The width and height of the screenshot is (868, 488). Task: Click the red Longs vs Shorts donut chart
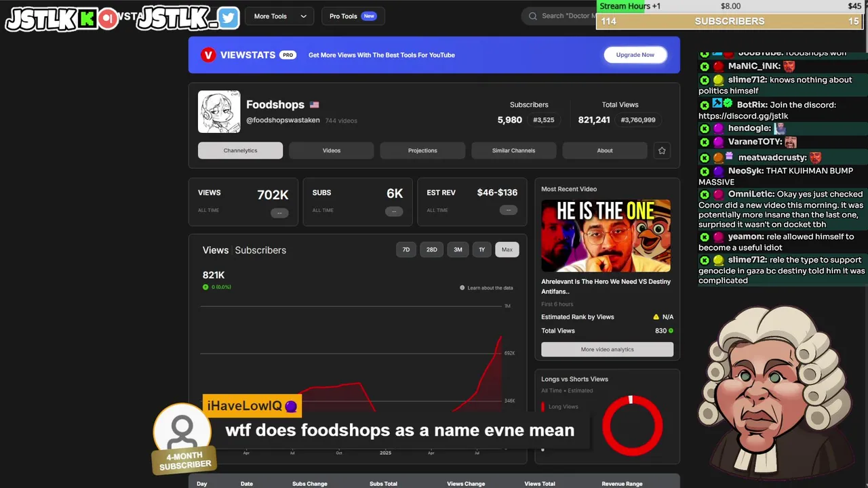tap(633, 425)
